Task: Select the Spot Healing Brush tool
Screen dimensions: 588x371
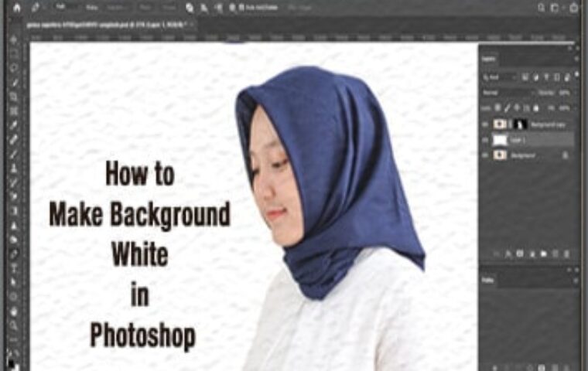Action: [14, 139]
